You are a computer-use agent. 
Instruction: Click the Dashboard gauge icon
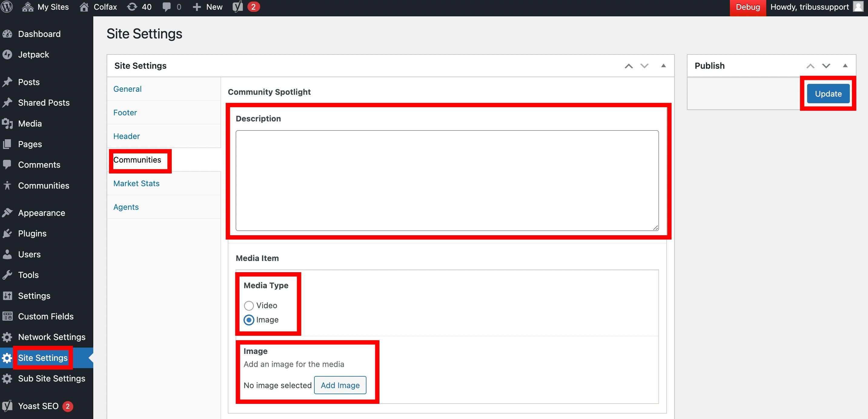click(x=7, y=34)
